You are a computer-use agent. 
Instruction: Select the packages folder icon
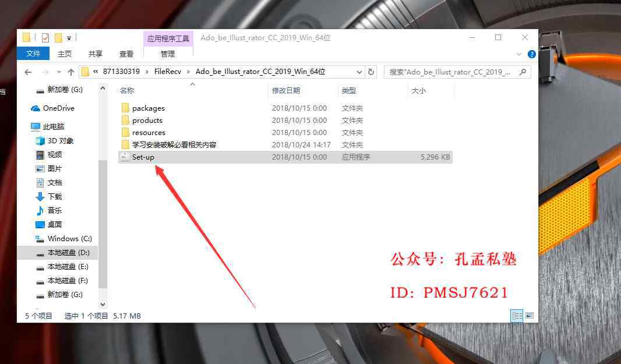click(x=125, y=108)
